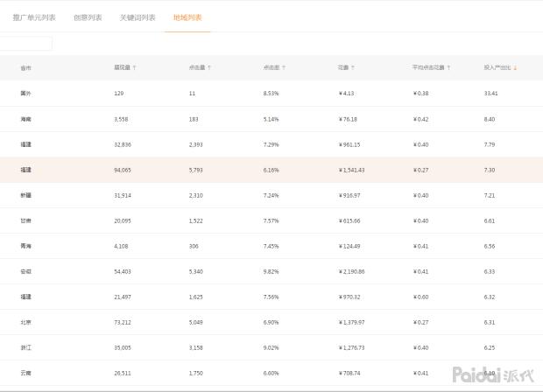Click the ROI value 6.25
The width and height of the screenshot is (543, 392).
490,347
